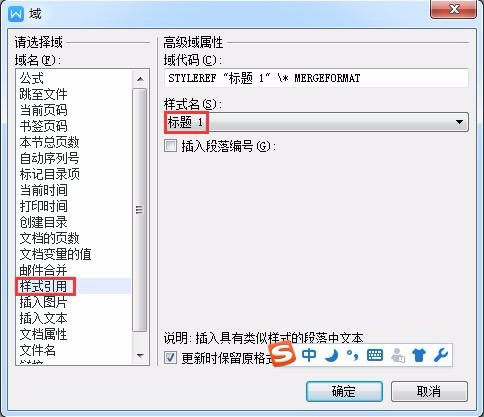Click the moon icon in Sogou toolbar

332,355
